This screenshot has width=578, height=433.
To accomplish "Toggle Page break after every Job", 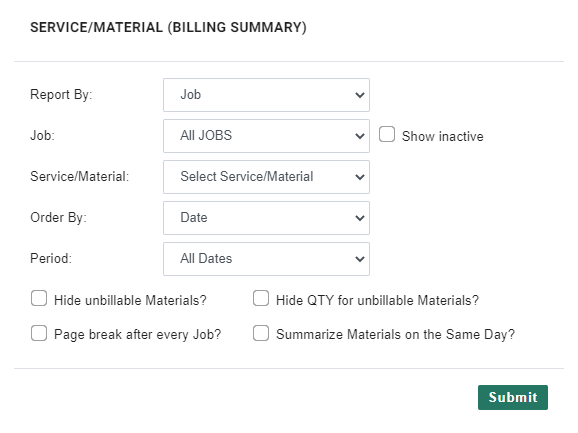I will [x=39, y=333].
